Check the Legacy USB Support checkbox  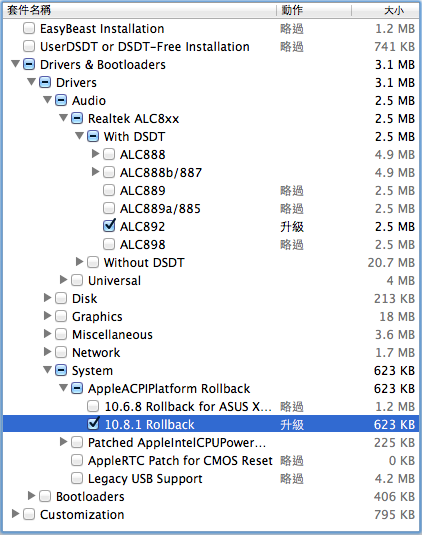(77, 478)
